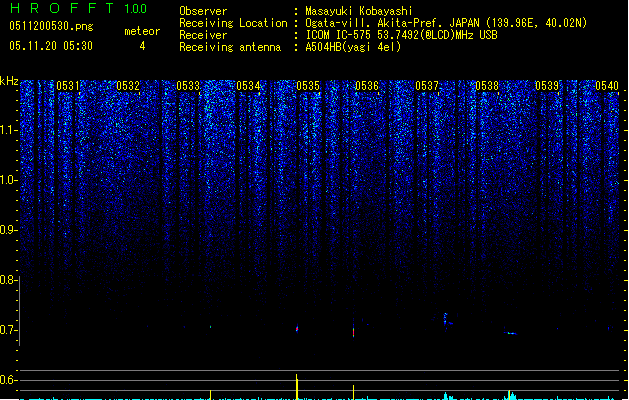
Task: Click the 0534 time marker
Action: [248, 86]
